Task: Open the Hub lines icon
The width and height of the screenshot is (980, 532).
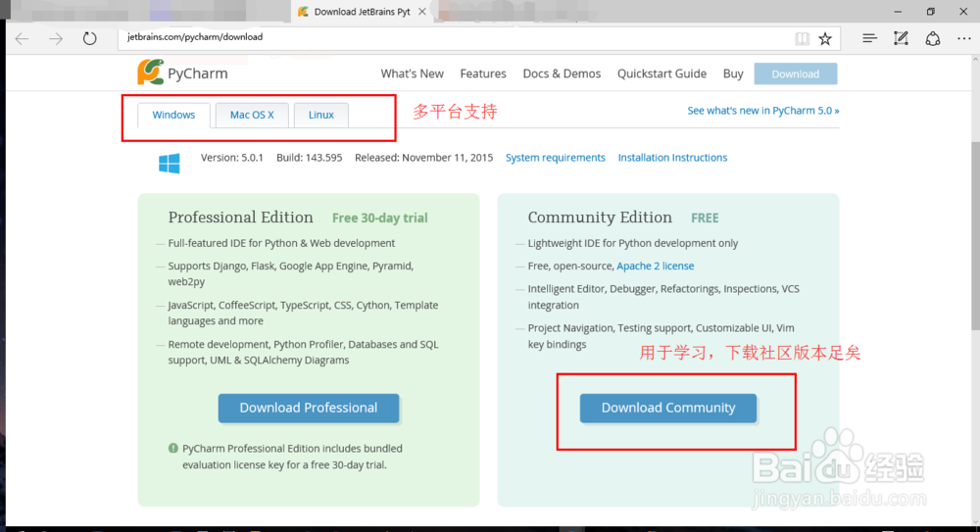Action: tap(869, 38)
